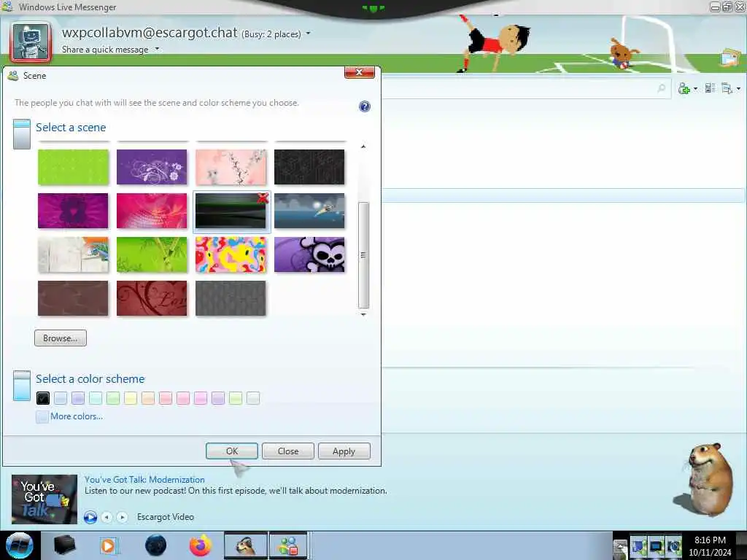This screenshot has height=560, width=747.
Task: Click the robot profile picture
Action: pos(31,42)
